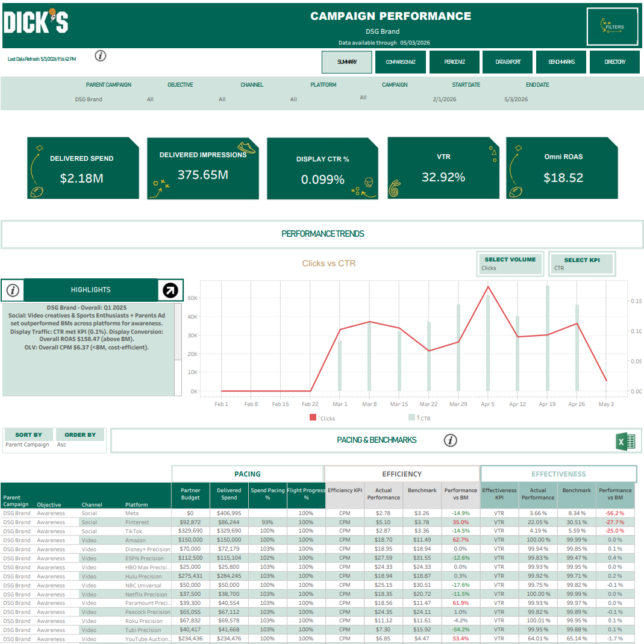Select the NBC Universal row
644x644 pixels.
(x=317, y=586)
